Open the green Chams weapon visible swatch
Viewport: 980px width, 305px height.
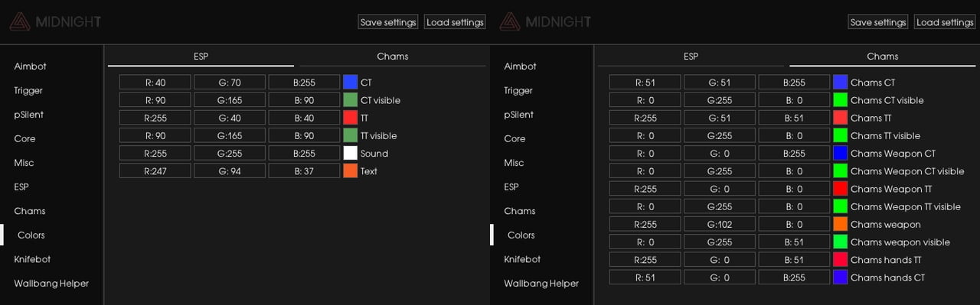[841, 242]
